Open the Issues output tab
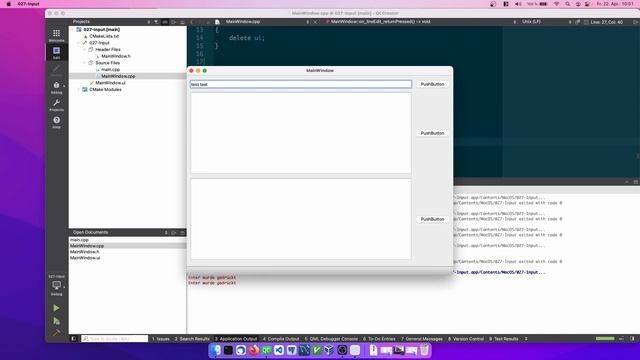 click(x=160, y=339)
